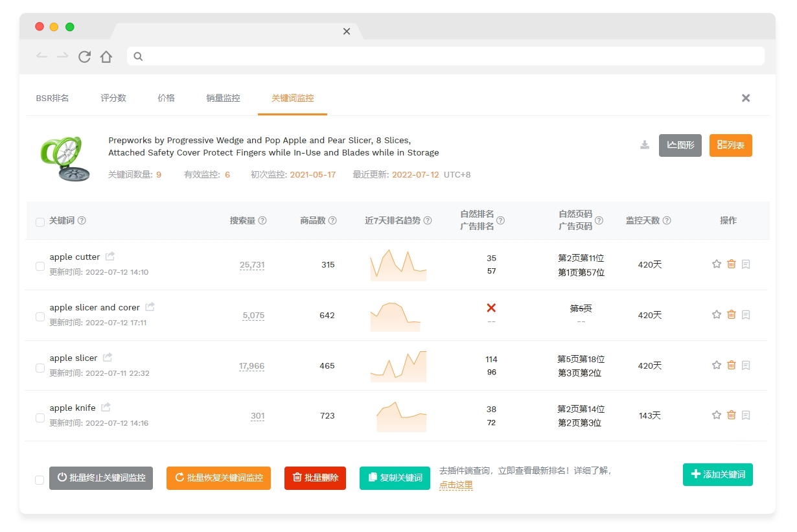Screen dimensions: 797x532
Task: Click the 批量删除 red button
Action: point(315,478)
